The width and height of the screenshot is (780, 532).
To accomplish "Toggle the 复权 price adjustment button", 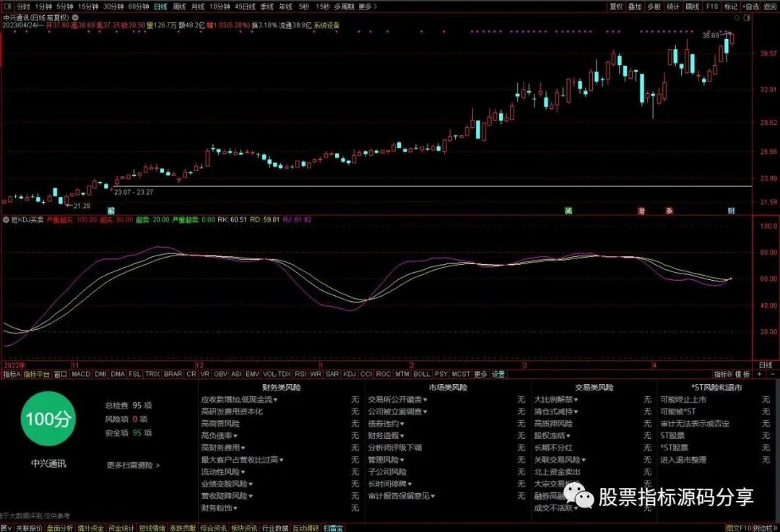I will [616, 6].
